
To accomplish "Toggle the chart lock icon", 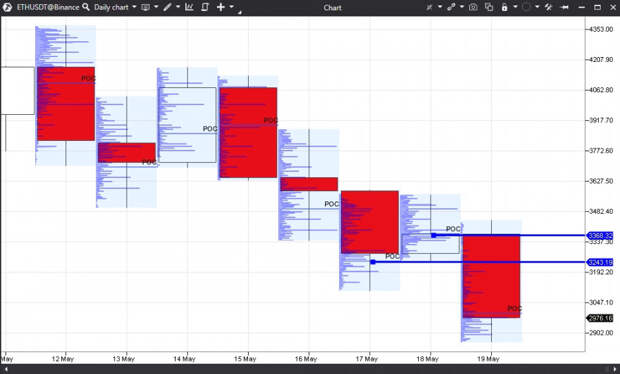I will tap(504, 7).
